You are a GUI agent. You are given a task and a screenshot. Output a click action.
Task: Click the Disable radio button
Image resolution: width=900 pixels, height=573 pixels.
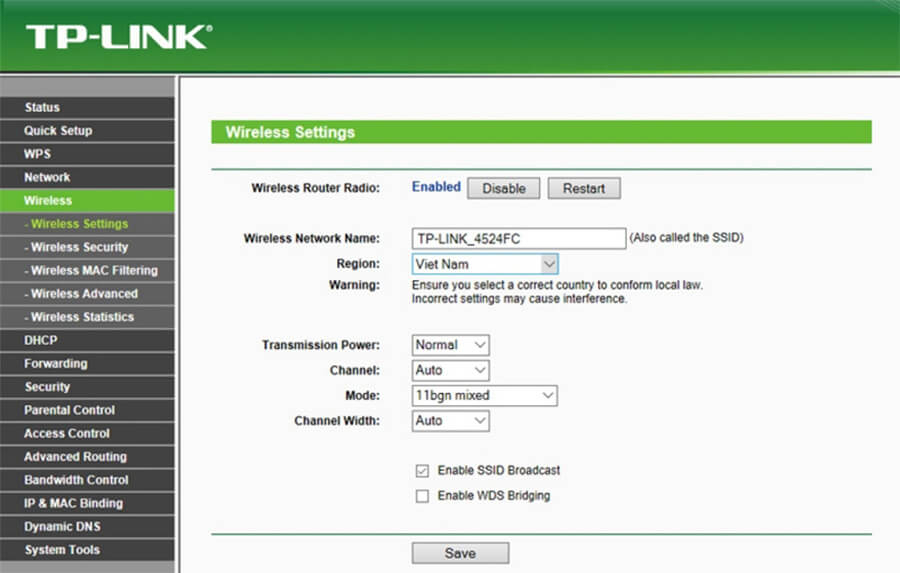[503, 188]
